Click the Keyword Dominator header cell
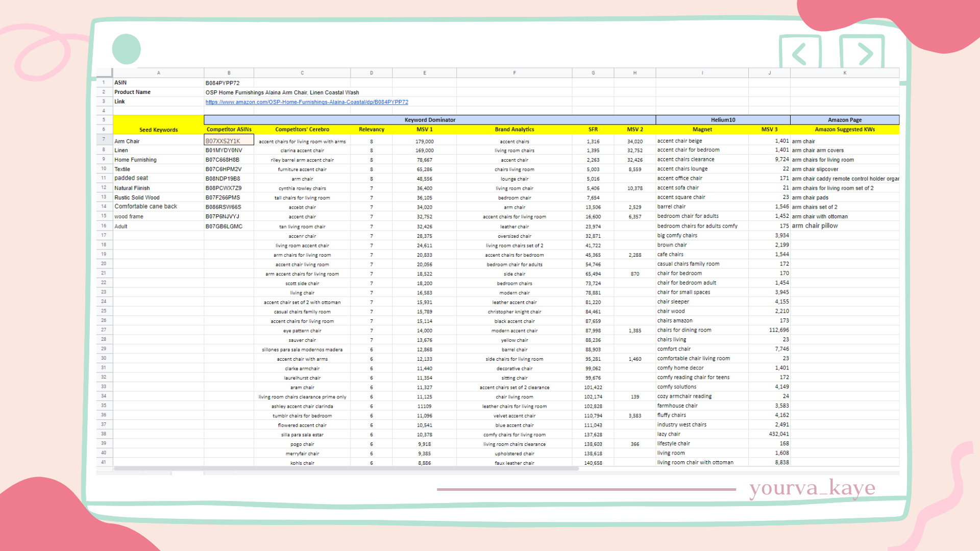The width and height of the screenshot is (980, 551). 430,120
